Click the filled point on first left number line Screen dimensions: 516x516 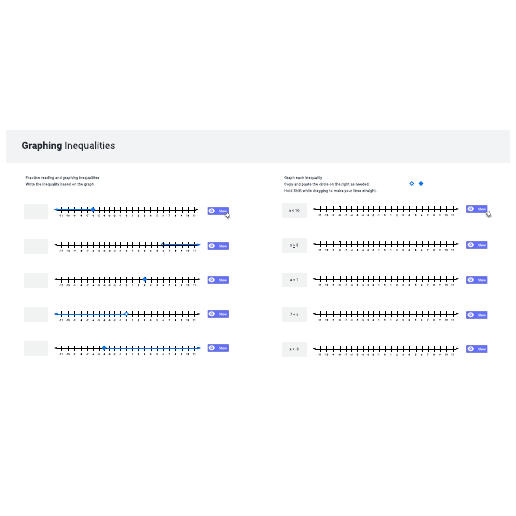93,210
